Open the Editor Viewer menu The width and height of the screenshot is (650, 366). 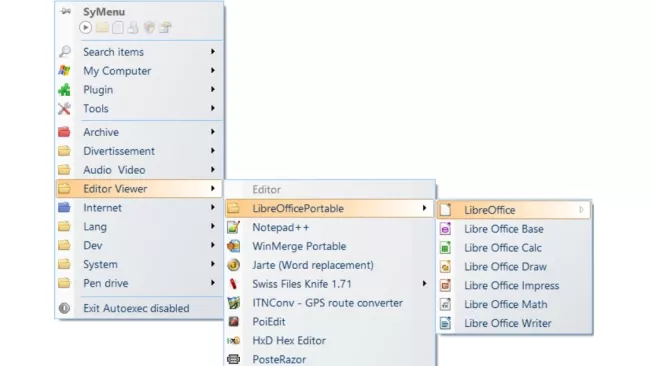[x=139, y=189]
